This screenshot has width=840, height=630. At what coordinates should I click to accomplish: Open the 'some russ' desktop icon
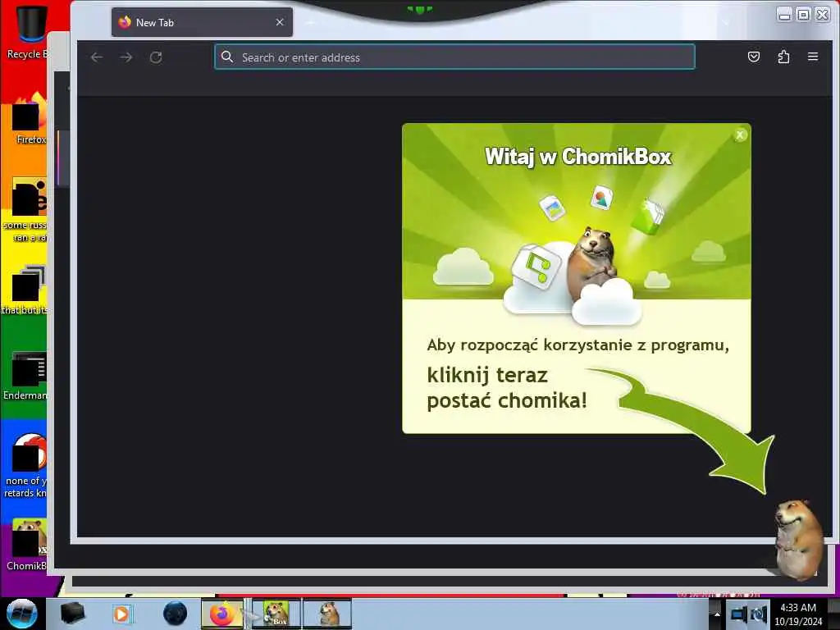coord(25,210)
